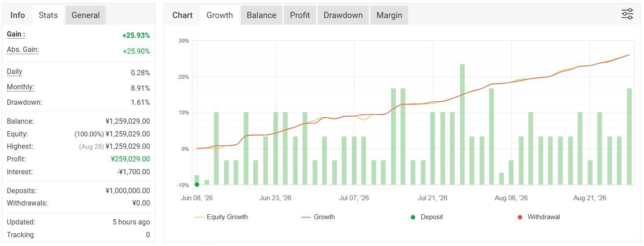Click the Interest label
Image resolution: width=644 pixels, height=246 pixels.
coord(20,172)
